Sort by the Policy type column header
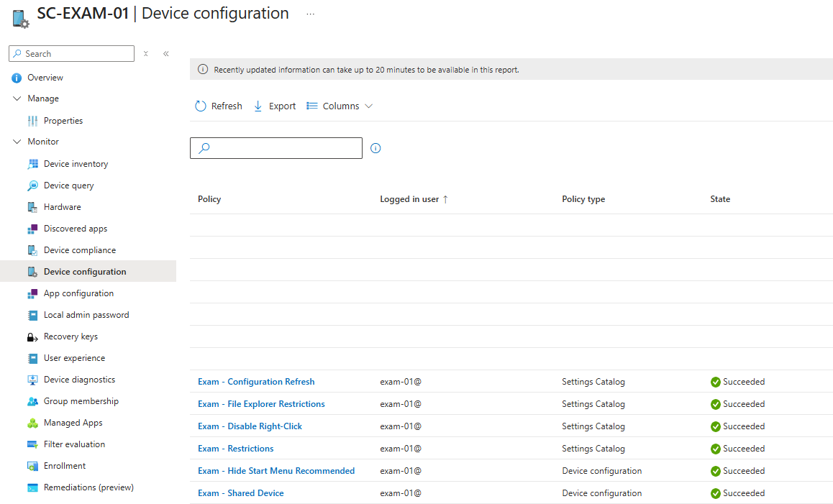 tap(583, 199)
